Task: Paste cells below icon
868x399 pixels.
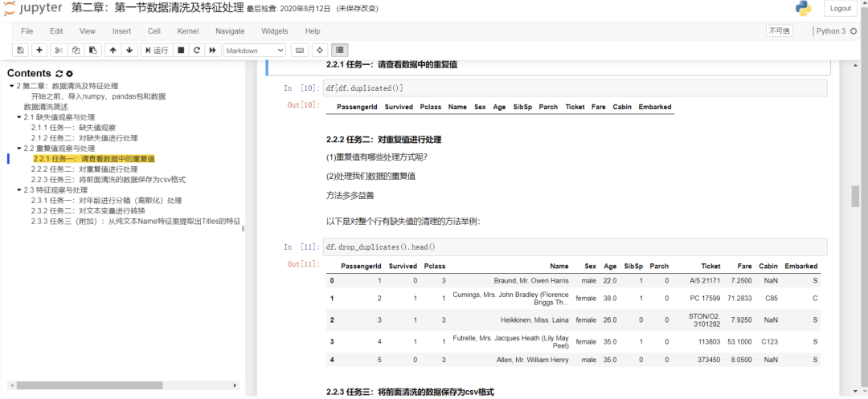Action: (93, 51)
